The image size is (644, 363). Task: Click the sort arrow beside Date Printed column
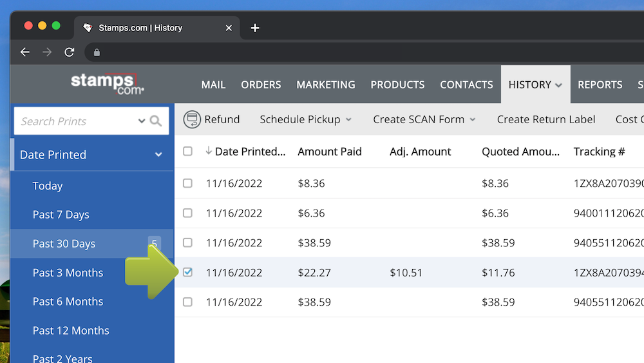(209, 152)
